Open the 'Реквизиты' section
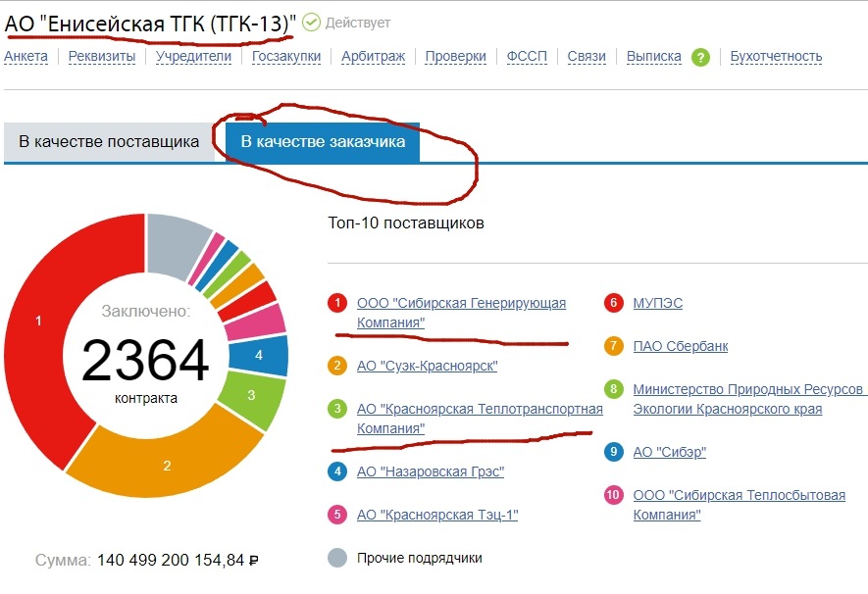This screenshot has height=594, width=868. click(x=102, y=57)
